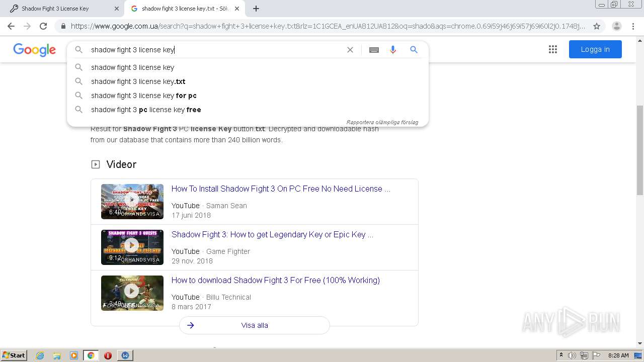644x362 pixels.
Task: Play the Billu Technical video thumbnail
Action: click(x=132, y=293)
